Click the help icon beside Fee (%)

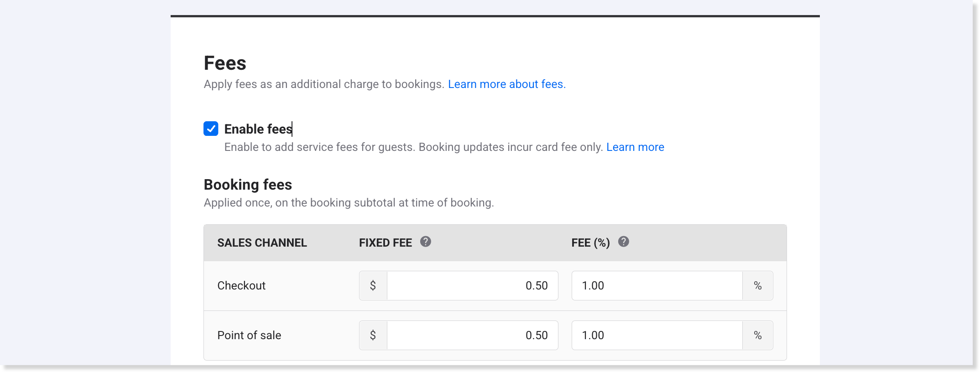coord(623,242)
